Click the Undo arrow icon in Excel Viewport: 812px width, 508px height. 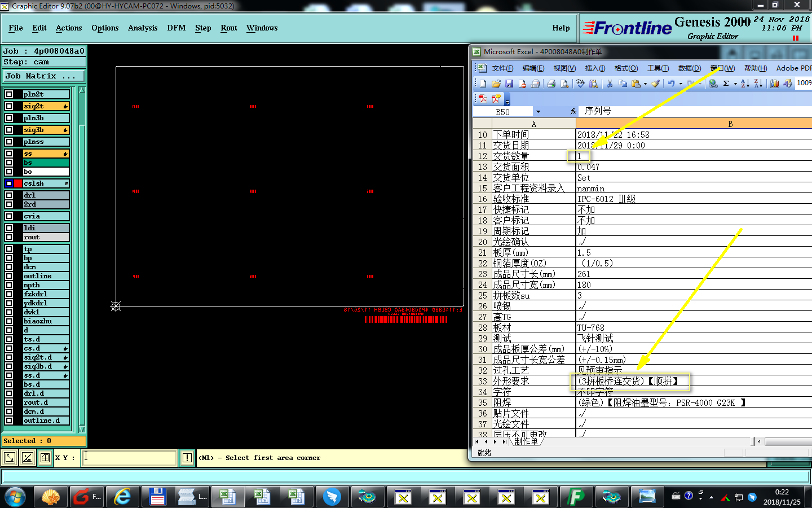click(672, 84)
